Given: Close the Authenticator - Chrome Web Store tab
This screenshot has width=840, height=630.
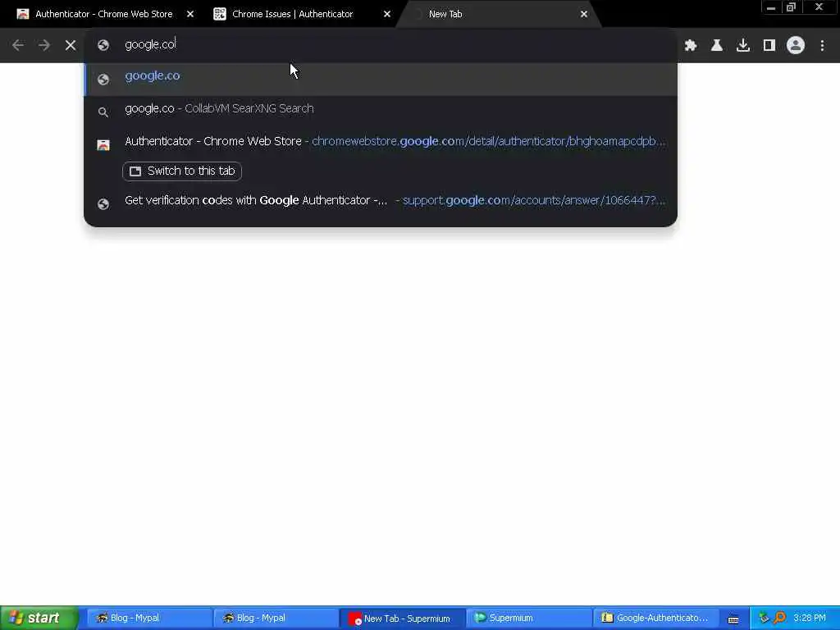Looking at the screenshot, I should 190,15.
